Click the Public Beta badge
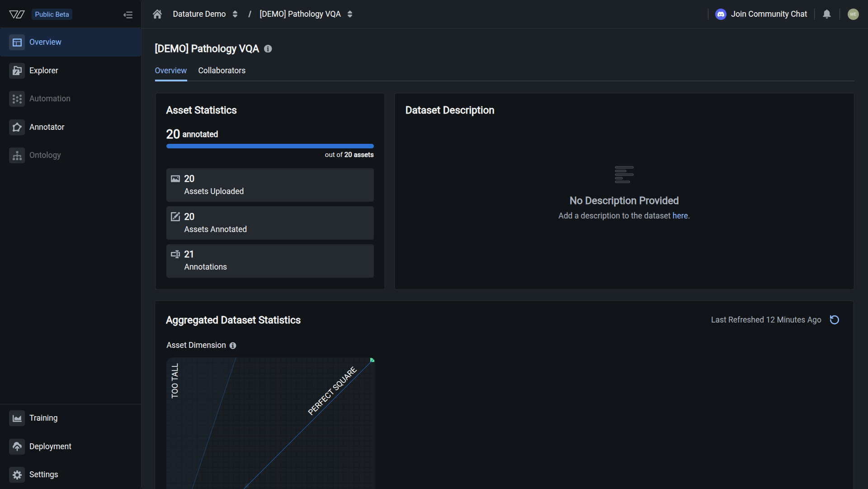Screen dimensions: 868x489 click(x=52, y=14)
